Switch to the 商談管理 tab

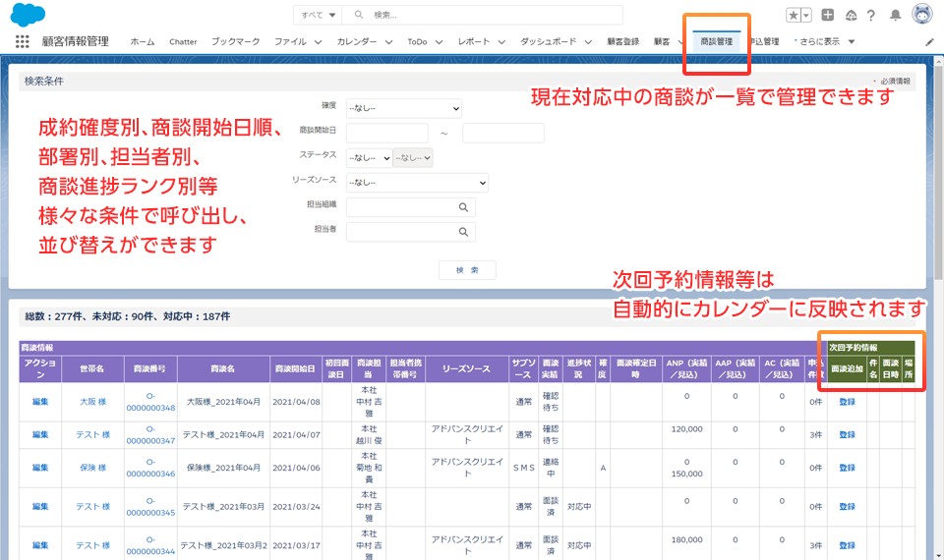coord(717,42)
